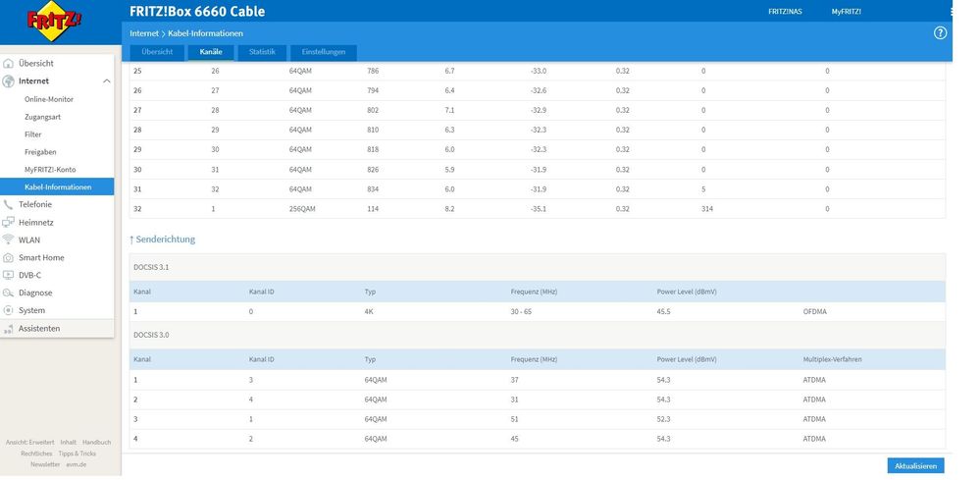Image resolution: width=980 pixels, height=480 pixels.
Task: Open the Newsletter footer link
Action: pyautogui.click(x=46, y=464)
